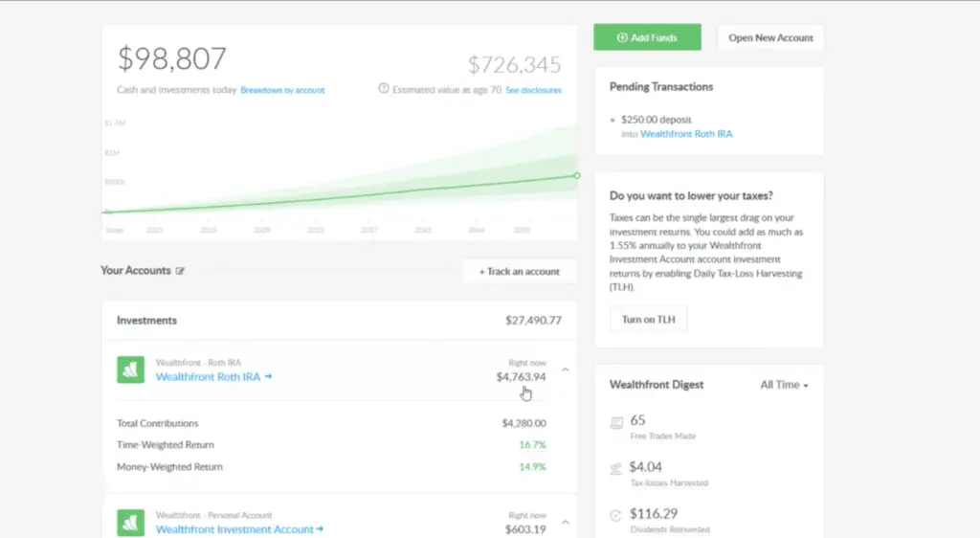Click the Dividends Reinvested icon
980x538 pixels.
(615, 516)
